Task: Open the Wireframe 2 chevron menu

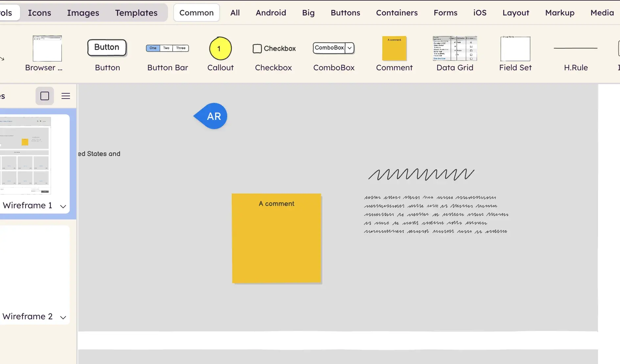Action: (x=63, y=317)
